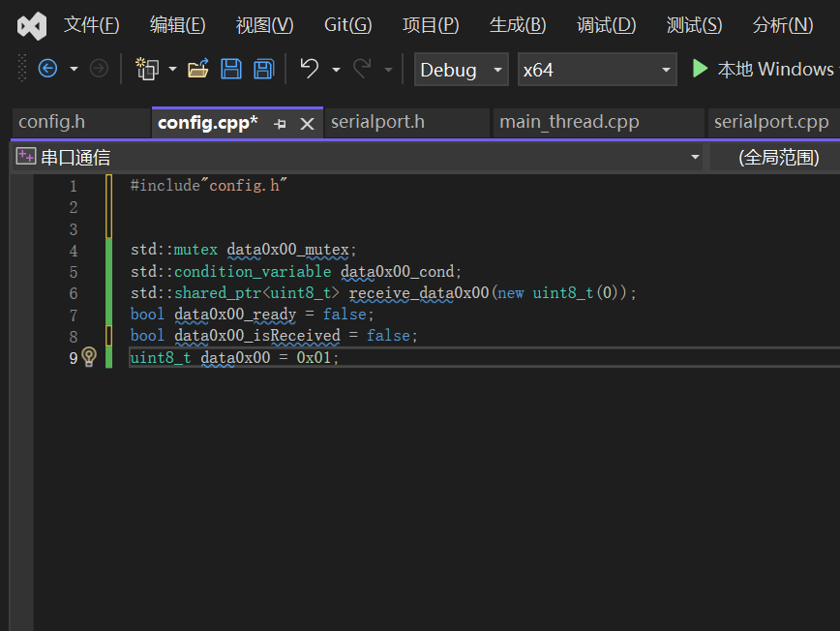Click line number 1 in the gutter
The image size is (840, 631).
pos(74,187)
